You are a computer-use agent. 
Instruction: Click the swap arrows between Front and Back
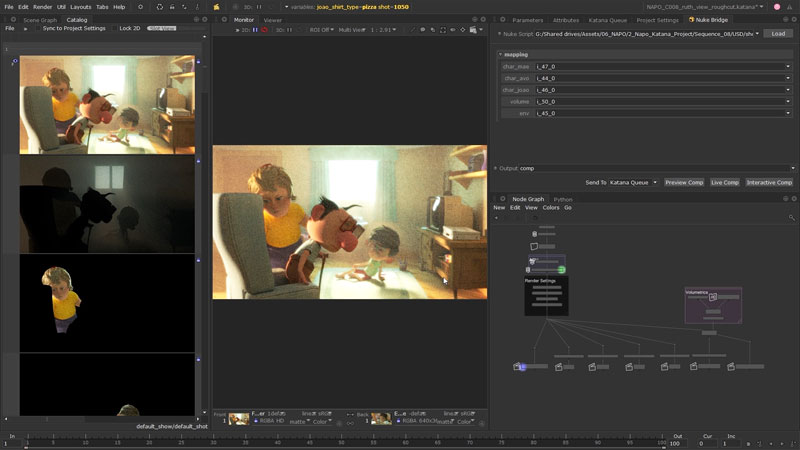coord(350,414)
